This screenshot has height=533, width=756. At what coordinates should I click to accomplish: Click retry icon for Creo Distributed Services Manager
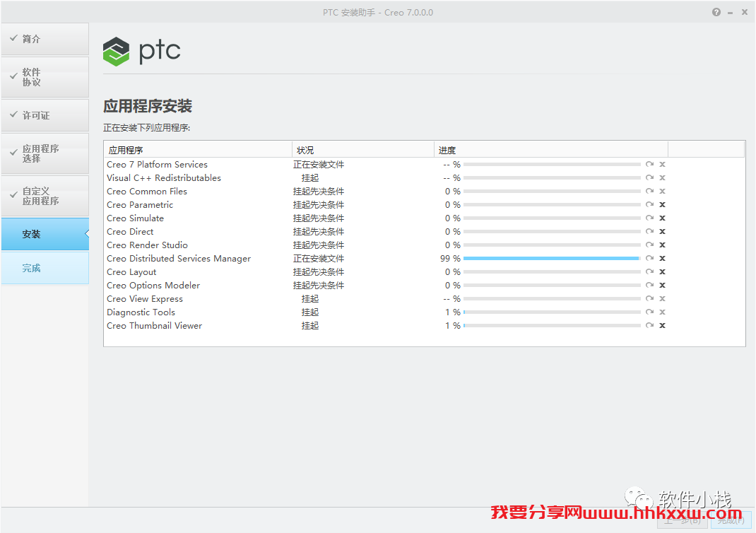click(x=649, y=259)
